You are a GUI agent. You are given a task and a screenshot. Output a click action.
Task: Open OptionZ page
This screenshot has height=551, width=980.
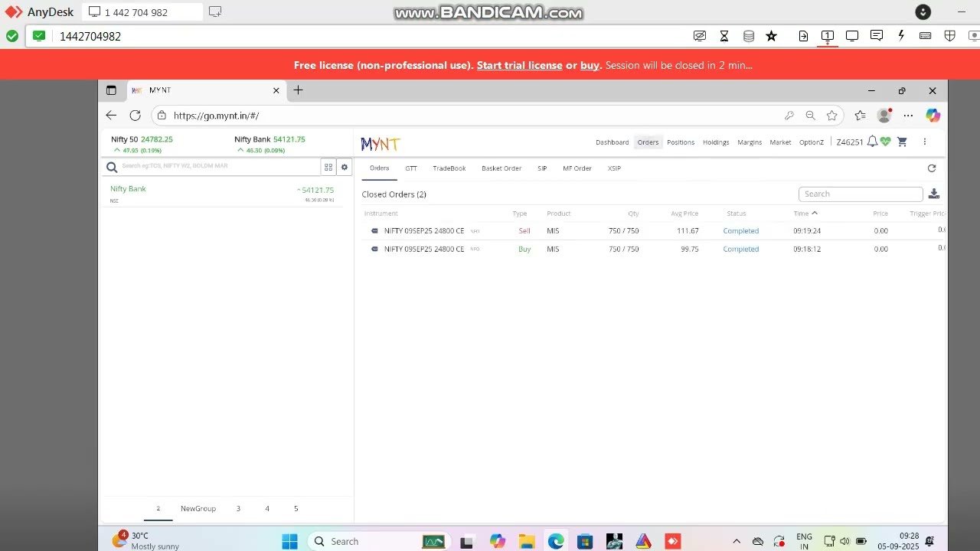(812, 142)
